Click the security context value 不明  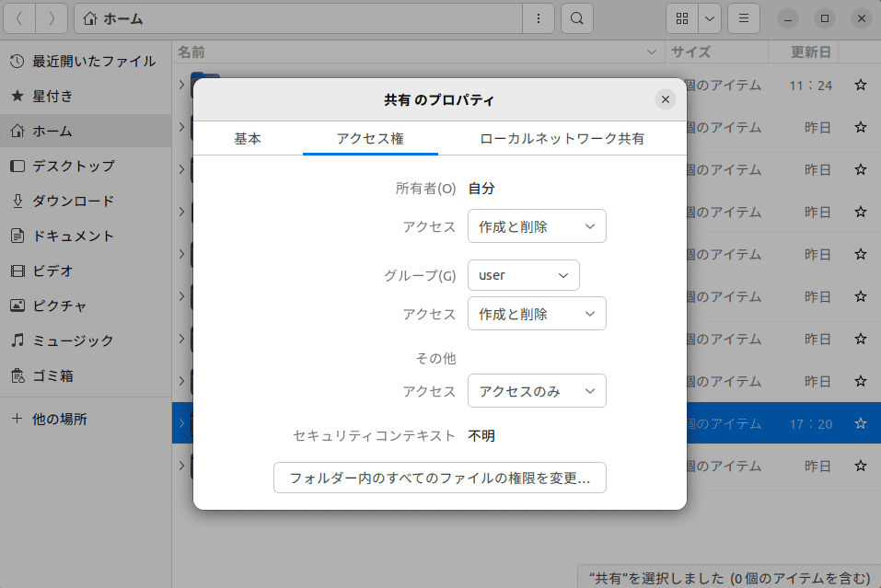481,436
